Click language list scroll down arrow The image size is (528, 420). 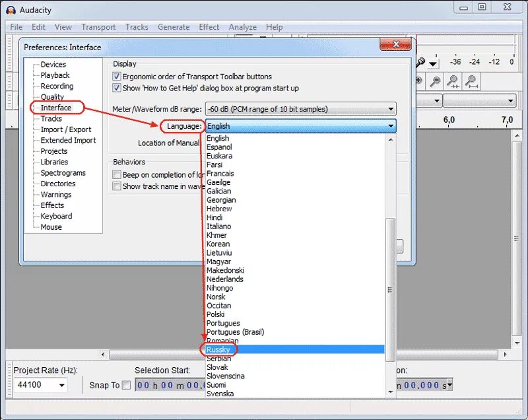coord(391,392)
